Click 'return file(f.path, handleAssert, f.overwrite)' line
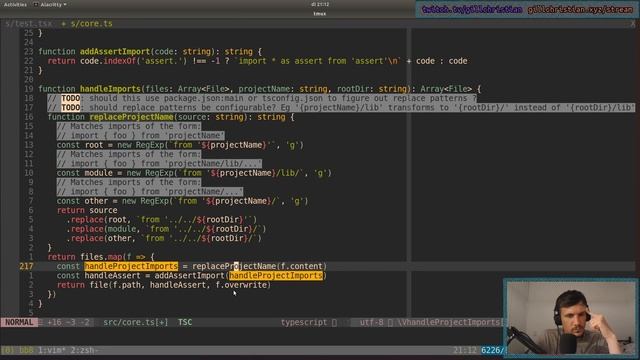Image resolution: width=640 pixels, height=360 pixels. [164, 285]
